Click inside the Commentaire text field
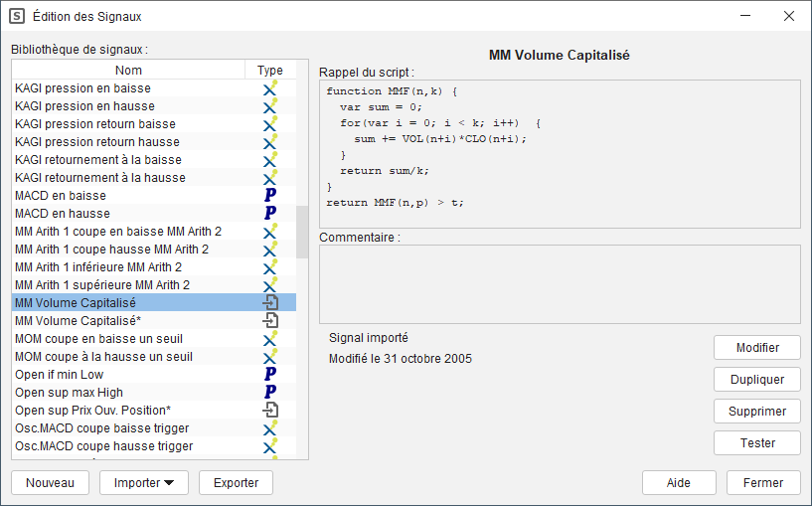The image size is (812, 506). click(559, 284)
